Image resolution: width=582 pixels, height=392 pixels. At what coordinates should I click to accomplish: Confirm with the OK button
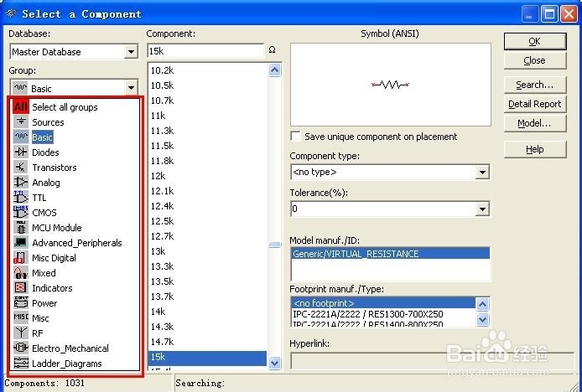click(x=535, y=41)
